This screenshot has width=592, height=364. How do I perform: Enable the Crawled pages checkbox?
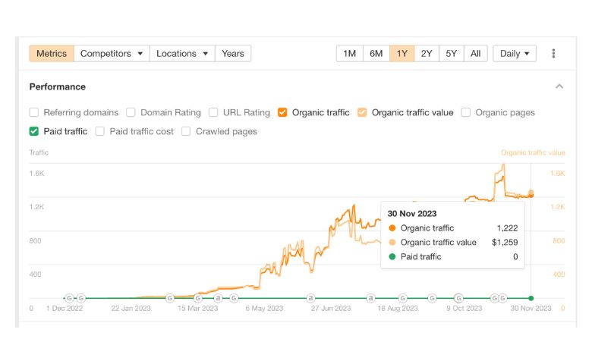tap(186, 131)
